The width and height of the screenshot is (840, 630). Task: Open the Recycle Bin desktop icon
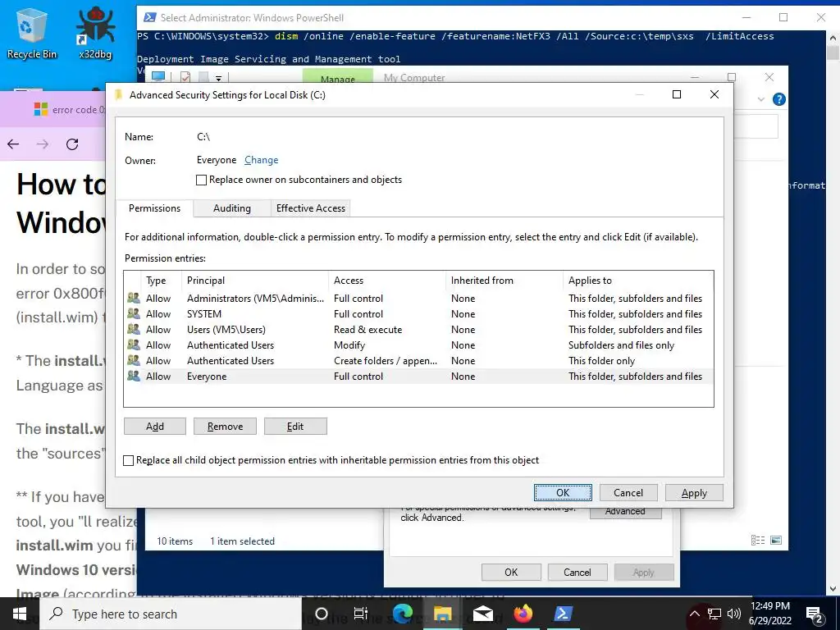(x=31, y=33)
